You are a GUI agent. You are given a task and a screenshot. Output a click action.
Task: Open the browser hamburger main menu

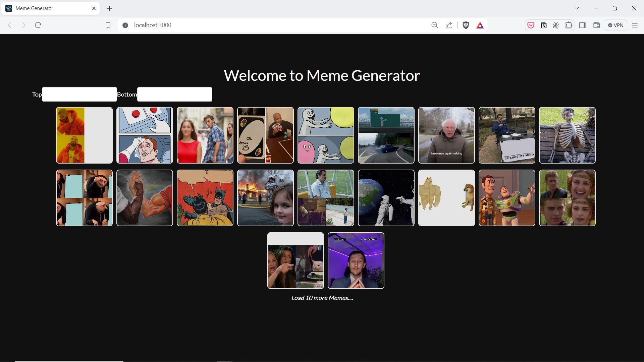[x=635, y=25]
